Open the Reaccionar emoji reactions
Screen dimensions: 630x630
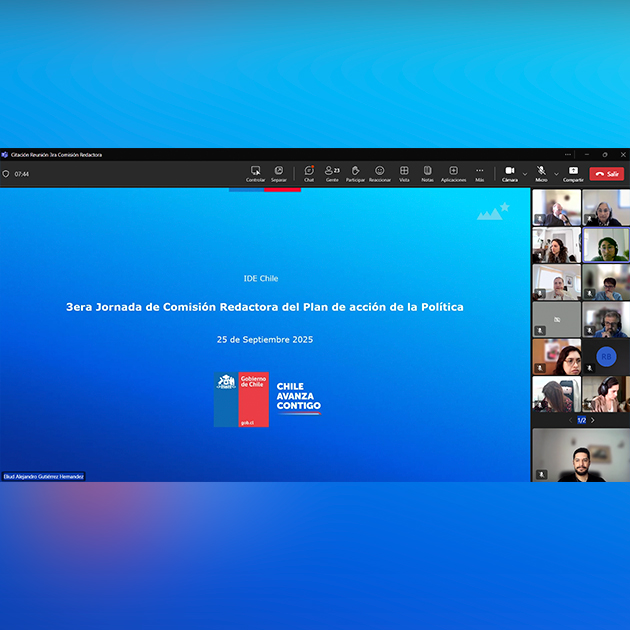[380, 173]
